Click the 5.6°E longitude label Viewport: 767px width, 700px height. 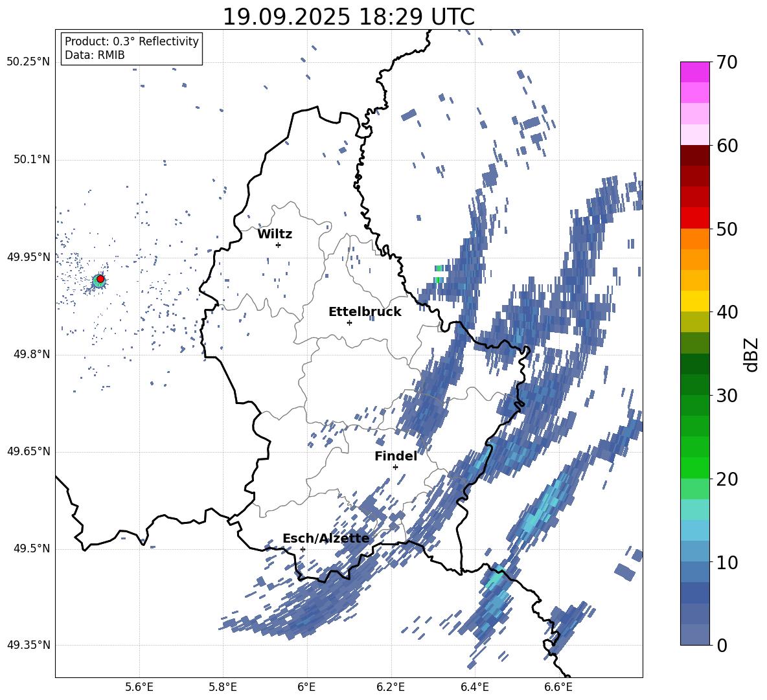[x=139, y=687]
